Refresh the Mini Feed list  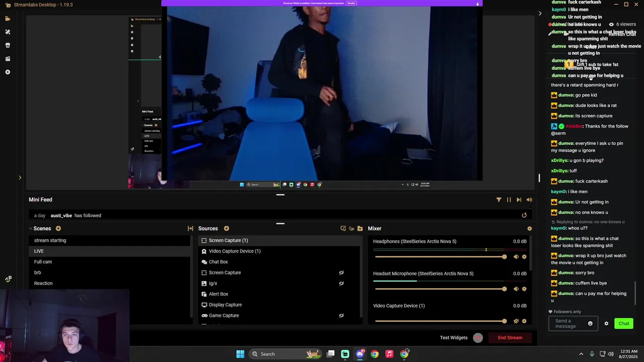click(x=524, y=215)
